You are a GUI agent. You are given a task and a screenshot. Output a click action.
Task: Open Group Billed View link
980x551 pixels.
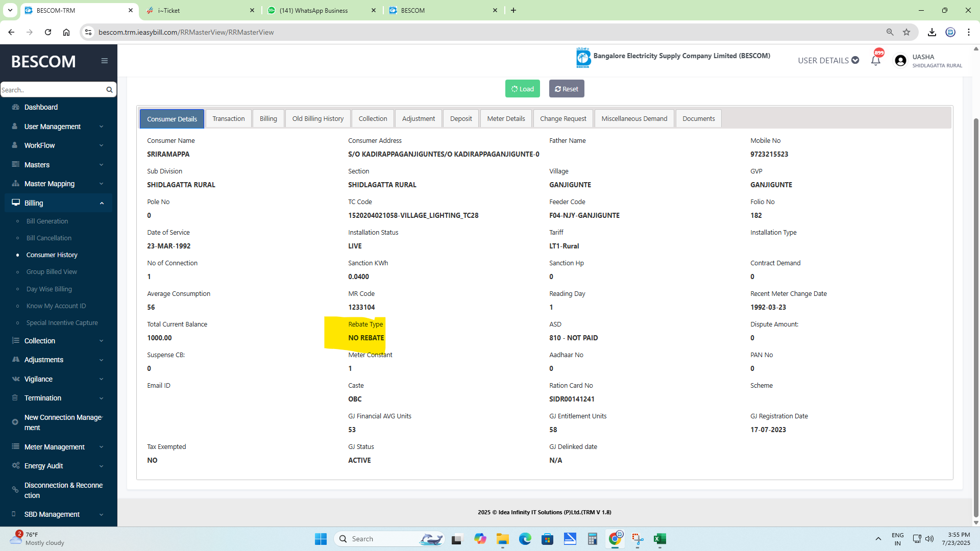(x=52, y=271)
